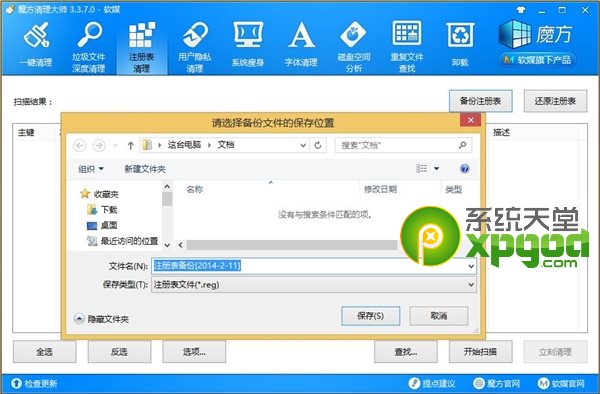
Task: Open 字体清理 font cleanup tool
Action: pyautogui.click(x=301, y=45)
